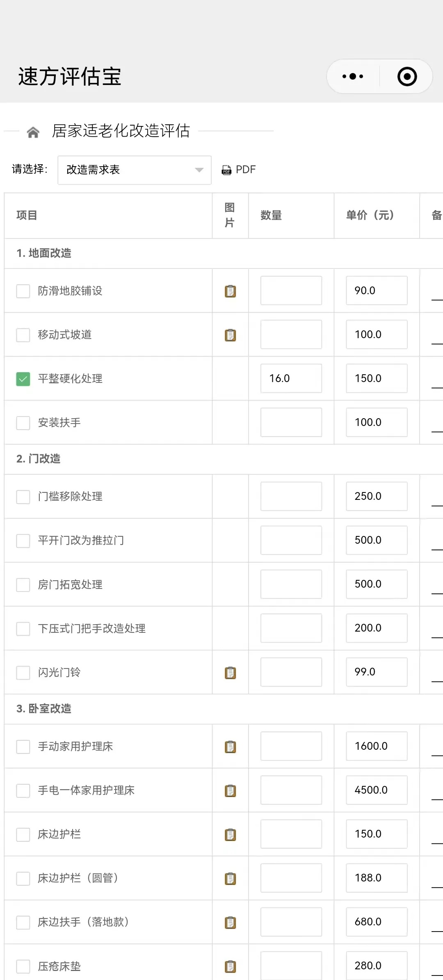Screen dimensions: 443x980
Task: Enable the 平开门改为推拉门 checkbox
Action: pyautogui.click(x=23, y=540)
